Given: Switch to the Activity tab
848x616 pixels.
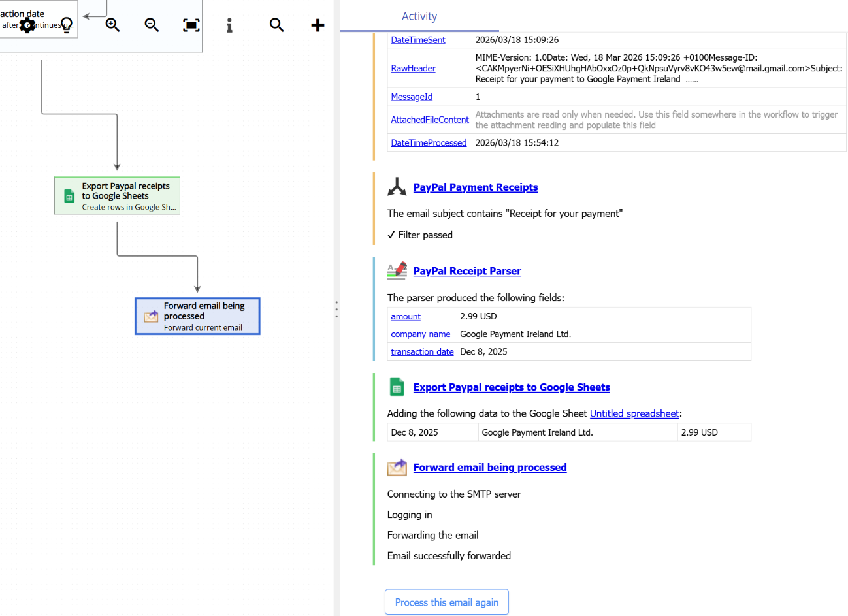Looking at the screenshot, I should pyautogui.click(x=419, y=16).
